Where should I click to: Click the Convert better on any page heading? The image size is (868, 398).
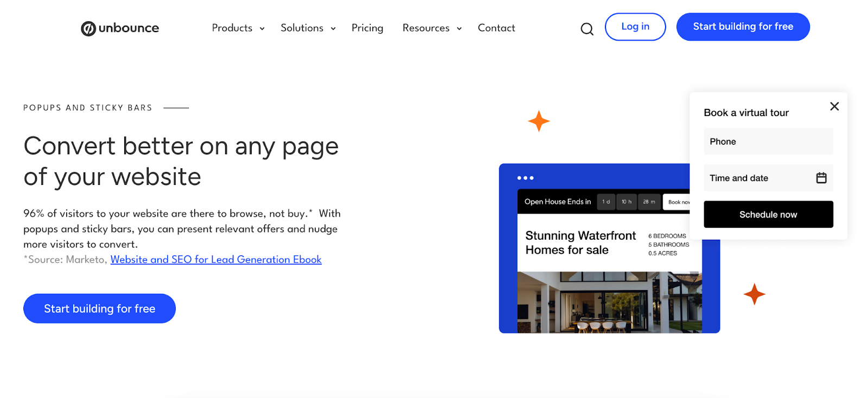pos(181,161)
